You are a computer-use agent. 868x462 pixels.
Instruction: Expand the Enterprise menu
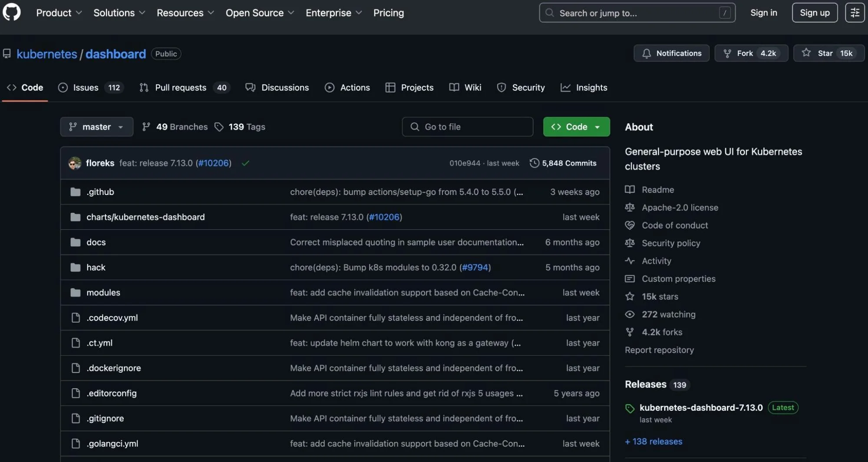pyautogui.click(x=333, y=13)
